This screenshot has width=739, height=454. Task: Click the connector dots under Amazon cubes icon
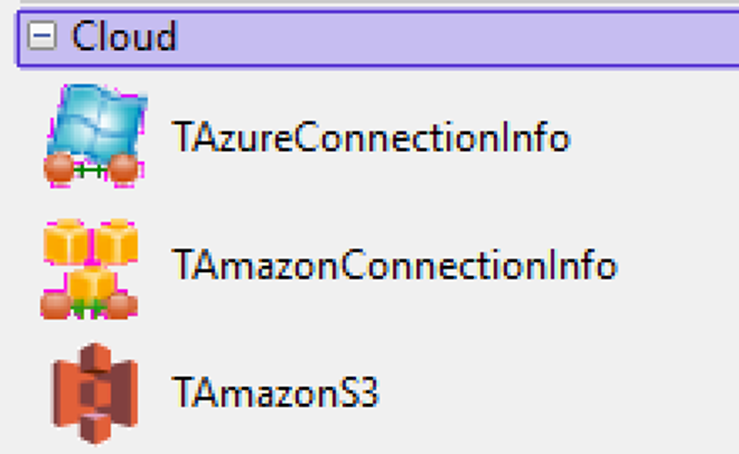point(90,307)
